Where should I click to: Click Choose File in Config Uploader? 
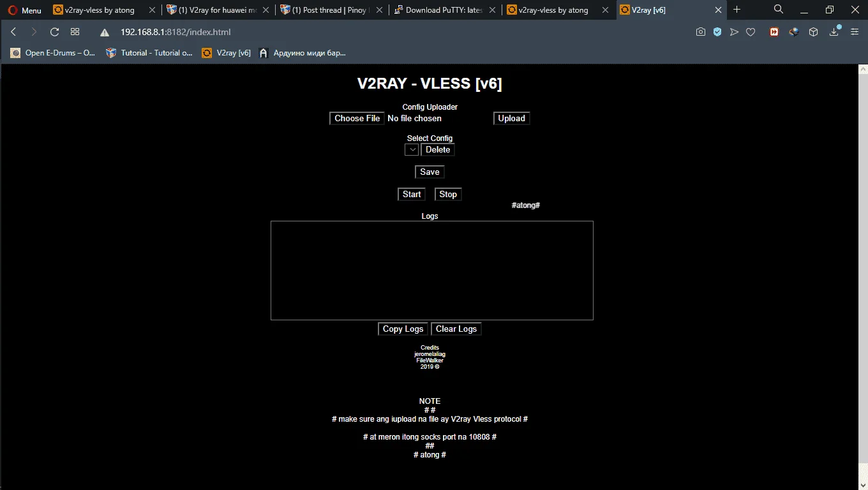(357, 118)
